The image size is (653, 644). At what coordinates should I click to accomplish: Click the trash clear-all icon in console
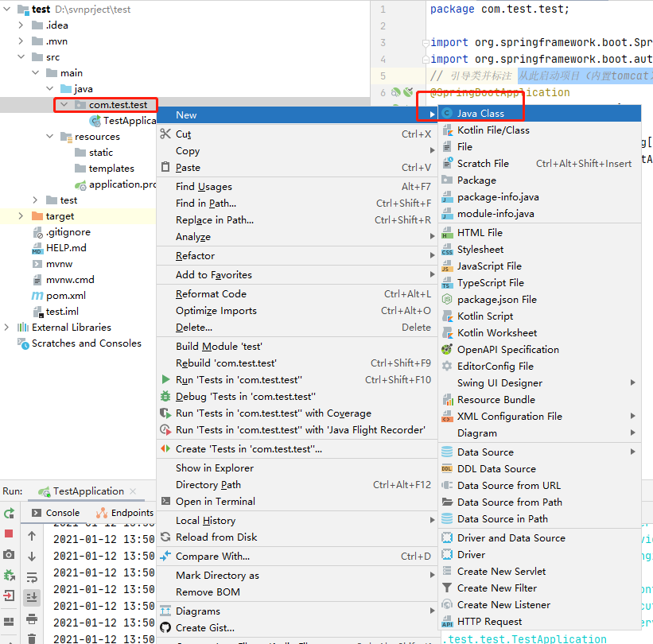[32, 638]
